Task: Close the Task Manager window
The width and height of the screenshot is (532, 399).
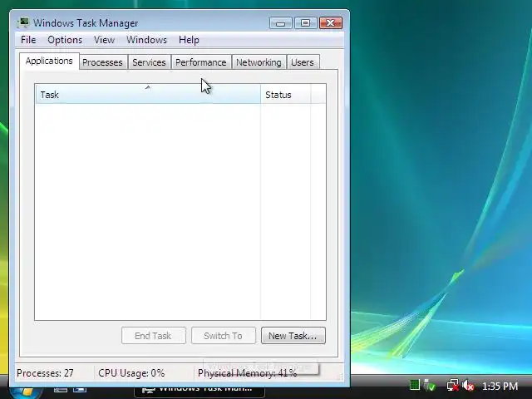Action: coord(331,23)
